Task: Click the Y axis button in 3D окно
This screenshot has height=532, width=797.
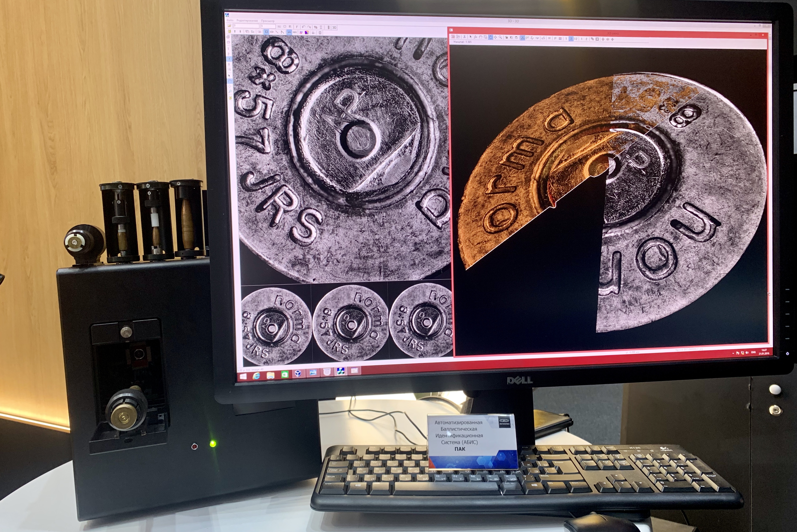Action: (527, 38)
